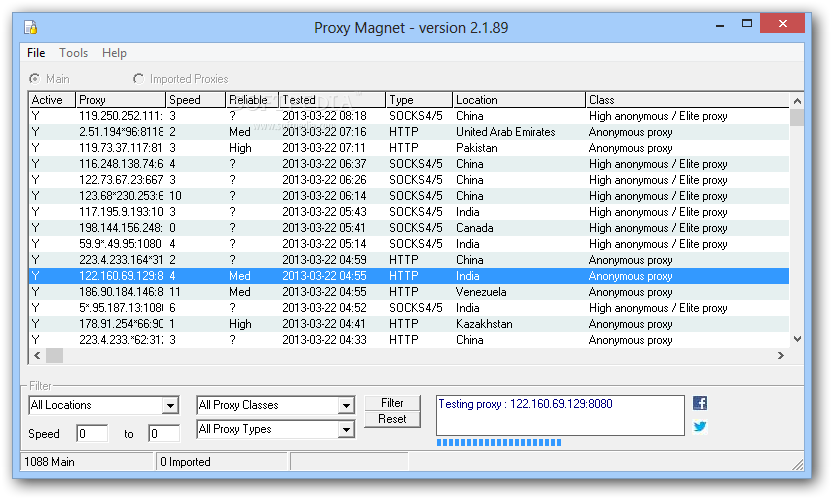Select proxy row 117.195.9.193
This screenshot has width=832, height=499.
tap(409, 212)
